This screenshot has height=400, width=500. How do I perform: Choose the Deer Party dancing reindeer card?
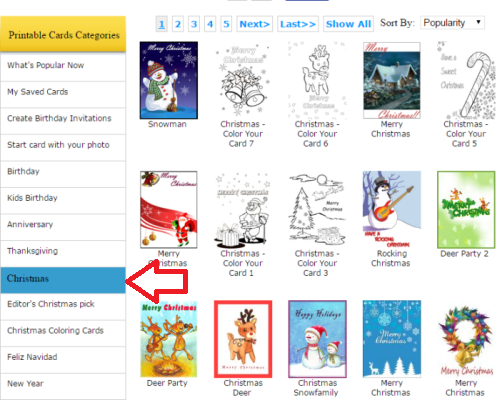169,339
